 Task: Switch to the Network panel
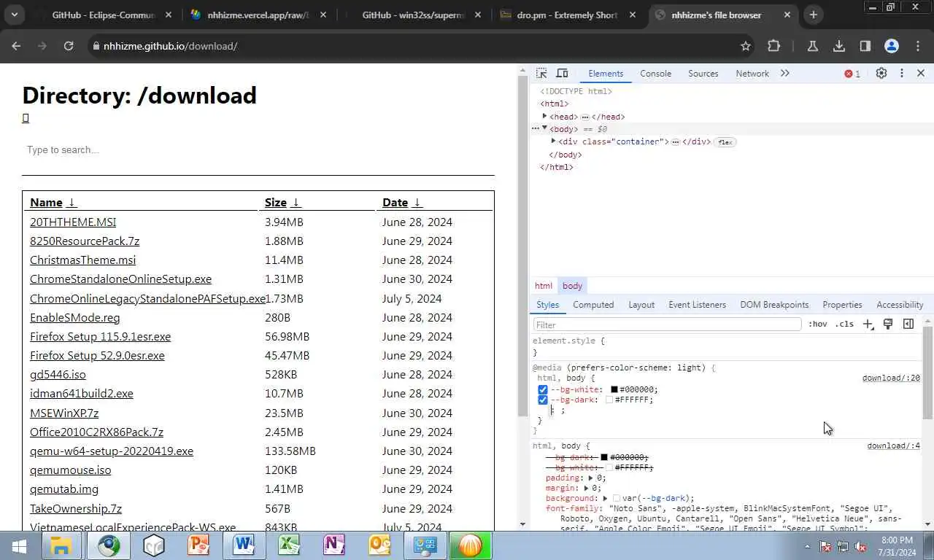[x=752, y=74]
